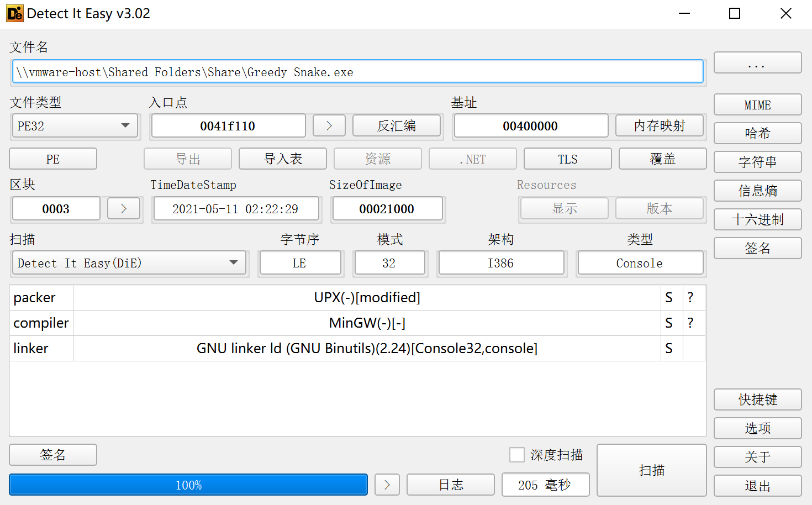This screenshot has height=505, width=812.
Task: Click the arrow button next to entry point
Action: (x=329, y=125)
